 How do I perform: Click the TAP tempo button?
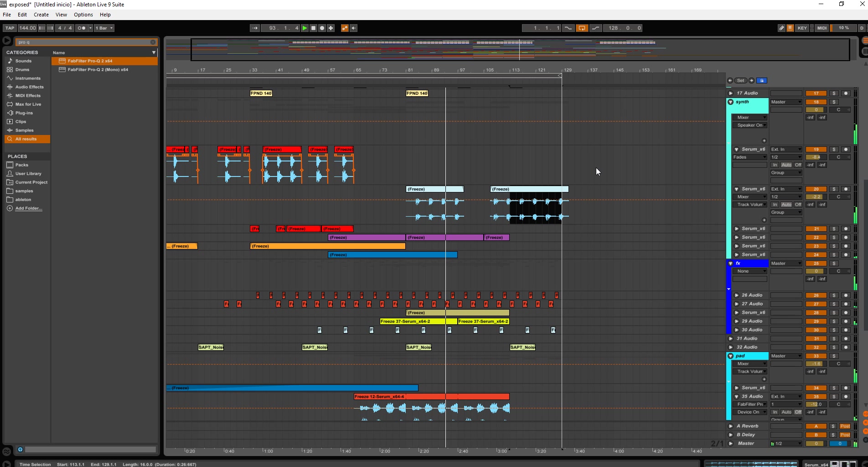click(x=10, y=28)
